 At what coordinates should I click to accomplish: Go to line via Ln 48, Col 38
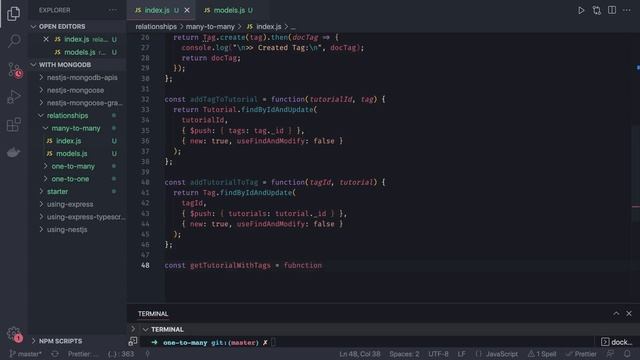click(x=360, y=354)
